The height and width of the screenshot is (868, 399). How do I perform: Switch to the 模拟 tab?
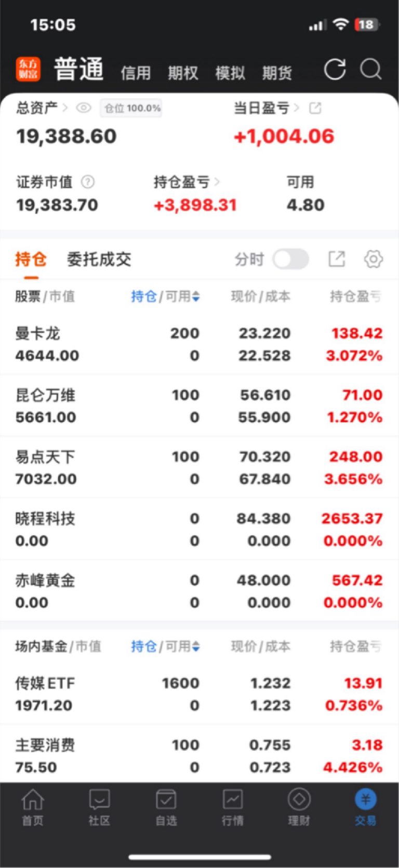[x=230, y=73]
